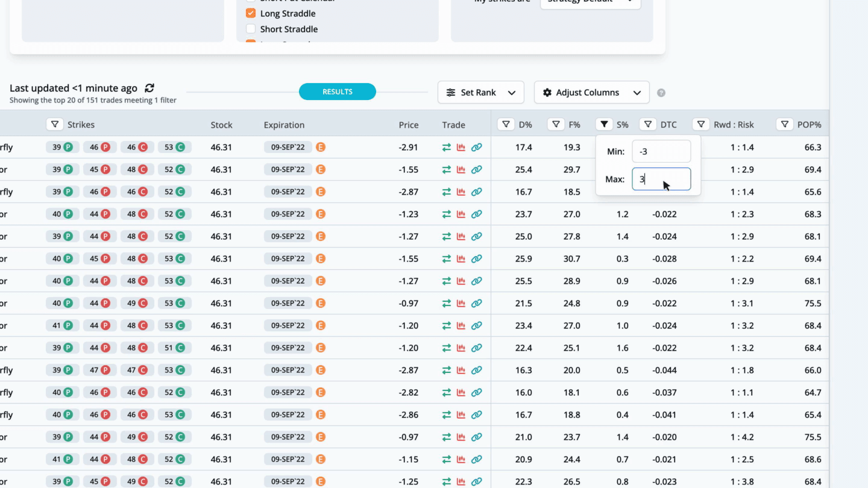Open the red chart icon in the -2.91 row

click(461, 147)
